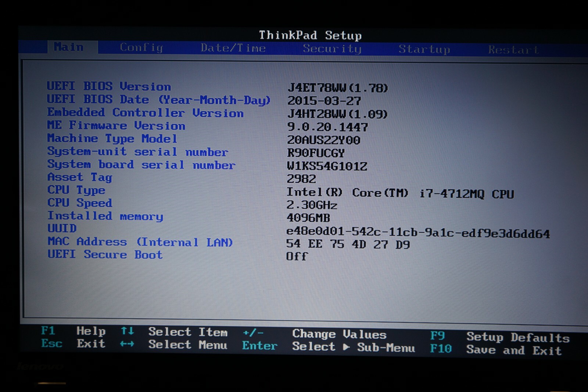Screen dimensions: 588x392
Task: Click the Help legend text
Action: 91,331
